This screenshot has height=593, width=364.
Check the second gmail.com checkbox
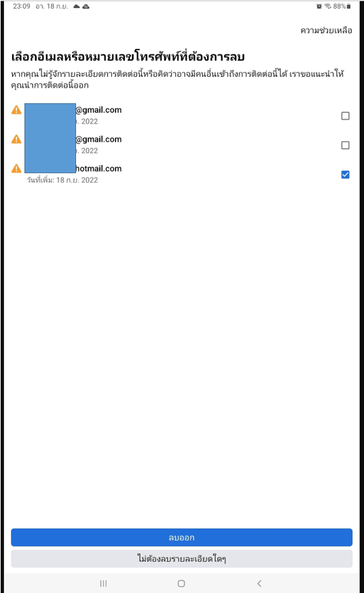click(x=345, y=145)
